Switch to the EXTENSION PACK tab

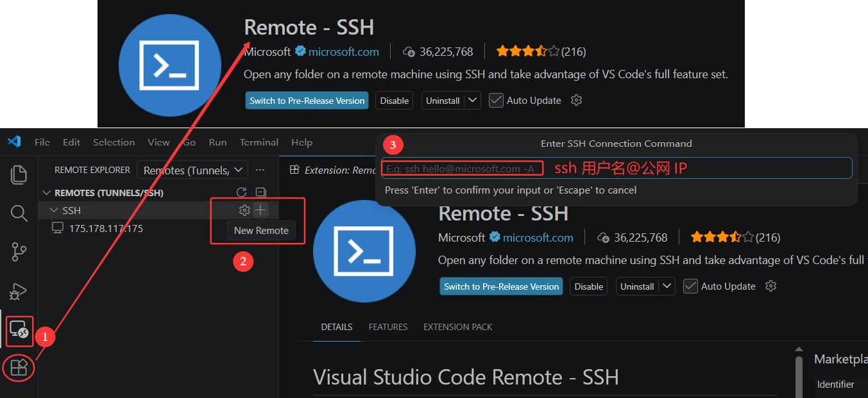[x=458, y=327]
